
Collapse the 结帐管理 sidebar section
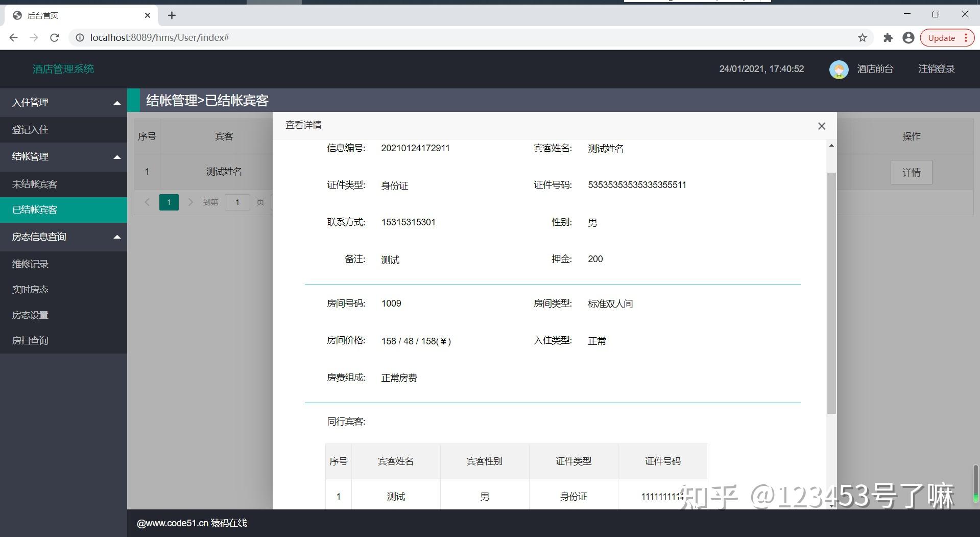pyautogui.click(x=116, y=157)
